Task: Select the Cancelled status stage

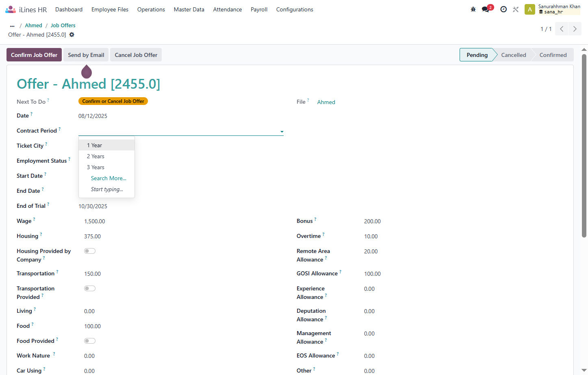Action: tap(514, 55)
